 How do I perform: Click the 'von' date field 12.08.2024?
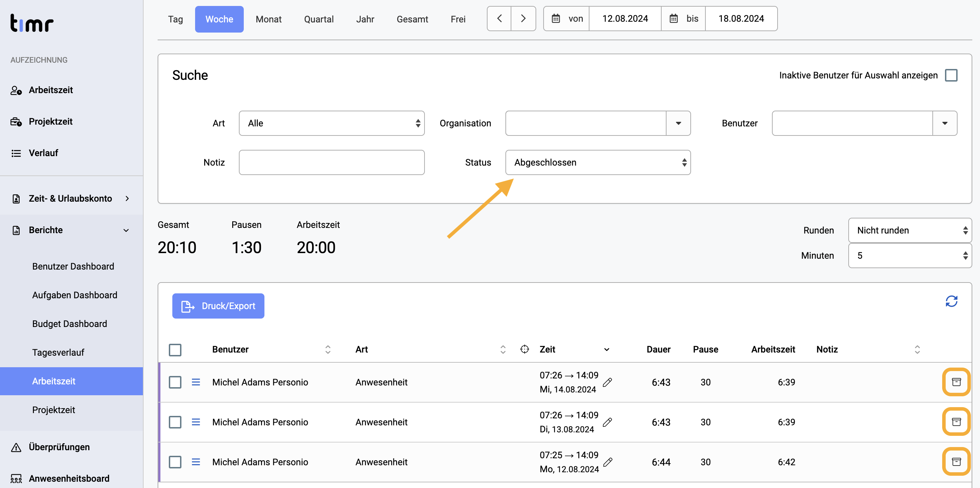(625, 19)
